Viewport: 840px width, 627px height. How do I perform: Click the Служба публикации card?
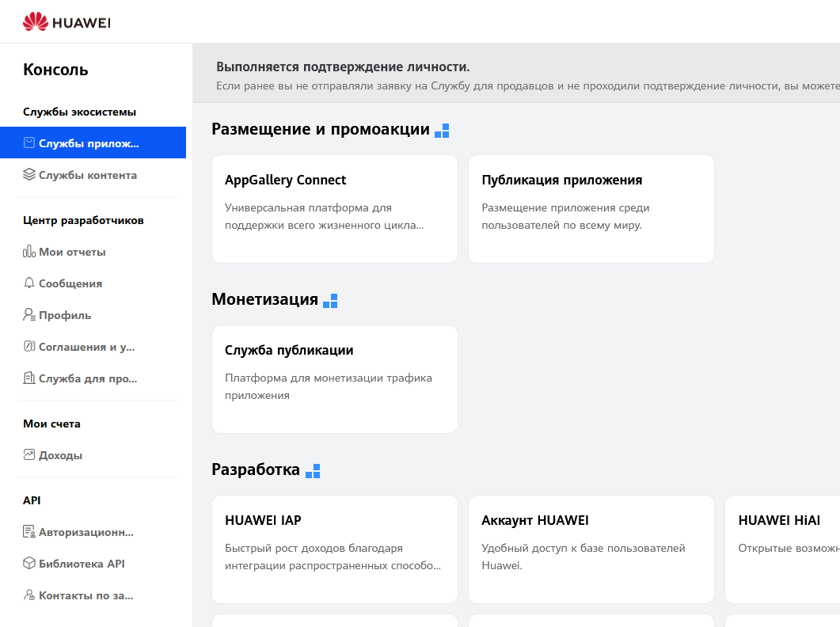tap(334, 378)
